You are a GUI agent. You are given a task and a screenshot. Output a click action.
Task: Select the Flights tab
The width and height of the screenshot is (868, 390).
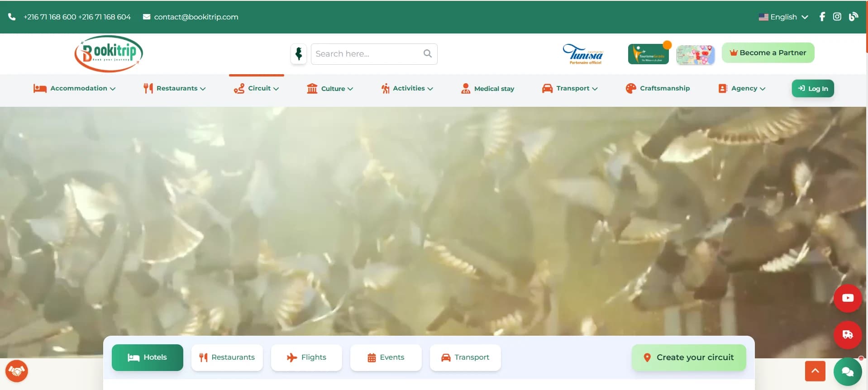306,357
